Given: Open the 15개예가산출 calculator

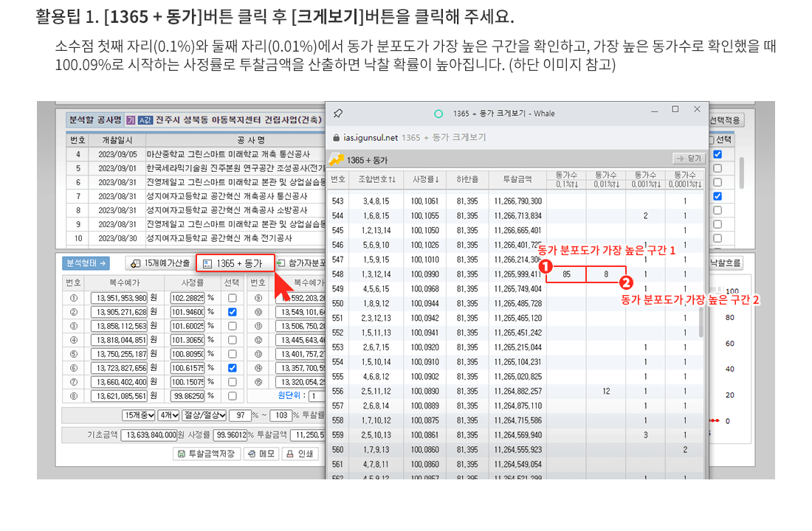Looking at the screenshot, I should point(159,263).
